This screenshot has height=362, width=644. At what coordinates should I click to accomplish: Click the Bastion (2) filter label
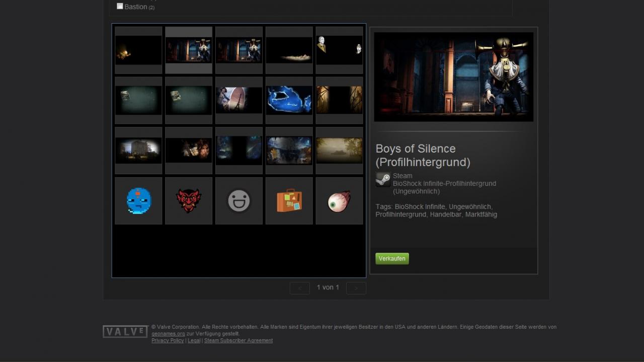[x=139, y=7]
